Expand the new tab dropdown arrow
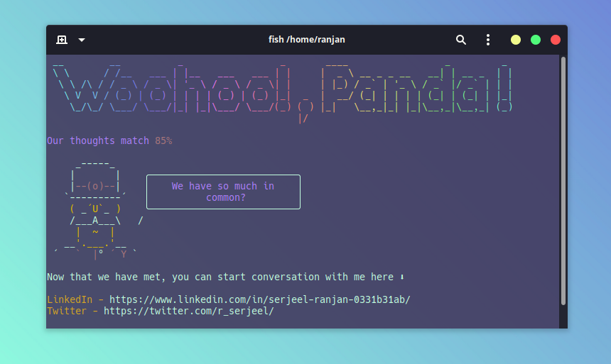Image resolution: width=611 pixels, height=364 pixels. tap(82, 40)
